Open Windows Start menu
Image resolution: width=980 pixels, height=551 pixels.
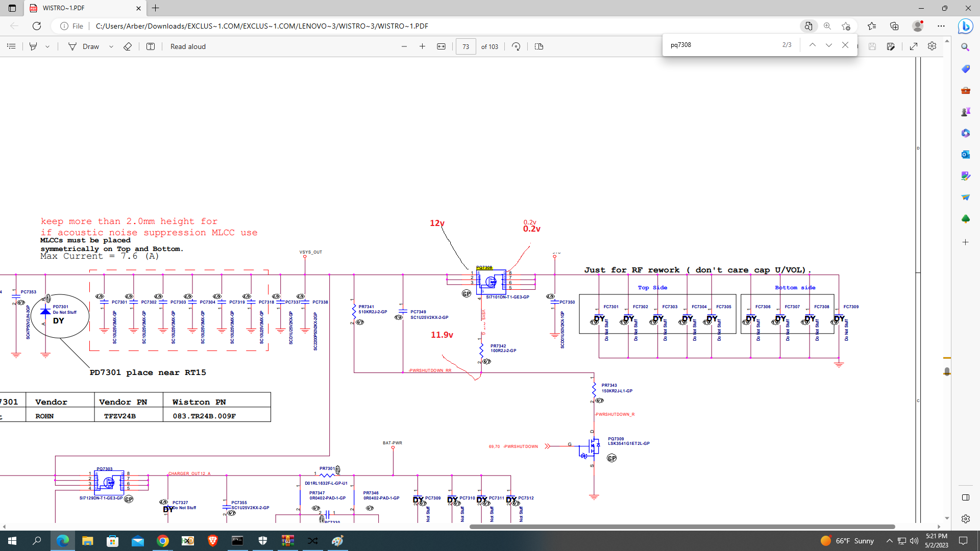(x=12, y=541)
